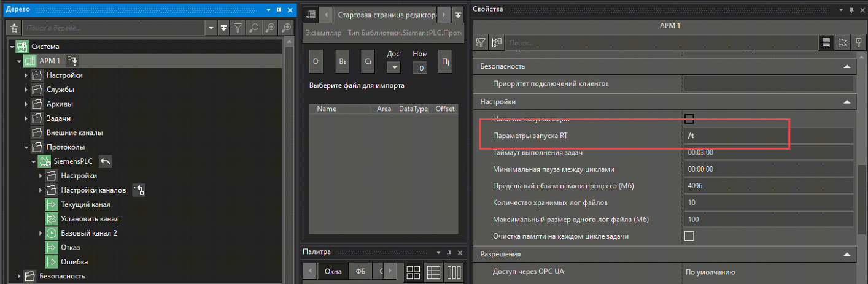
Task: Switch to the Окна tab in Палитра
Action: click(x=333, y=272)
